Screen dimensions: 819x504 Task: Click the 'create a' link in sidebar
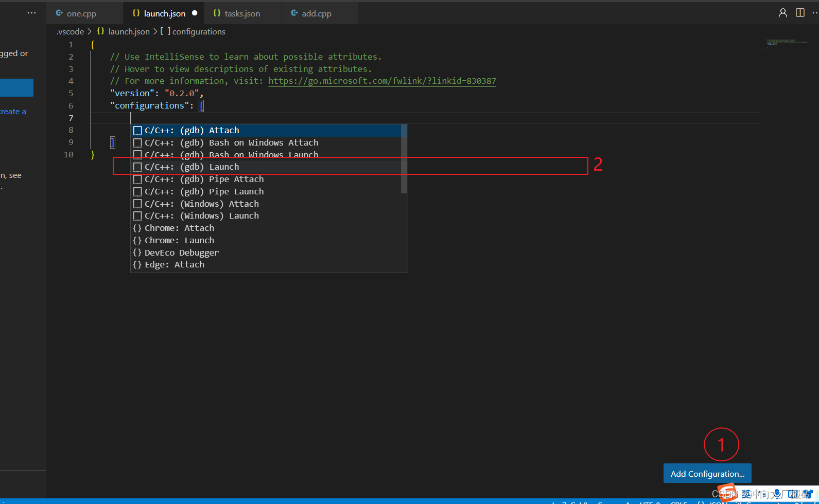13,112
